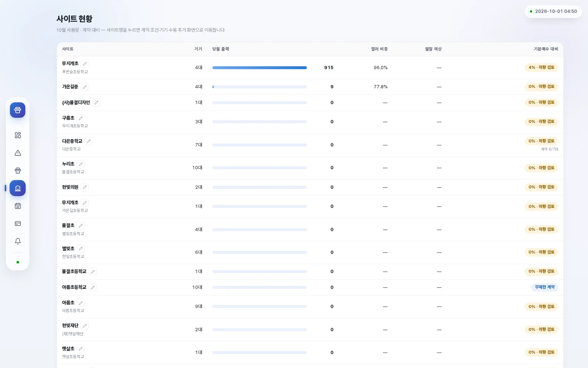Click the 915-print progress bar
This screenshot has height=368, width=588.
(x=259, y=68)
